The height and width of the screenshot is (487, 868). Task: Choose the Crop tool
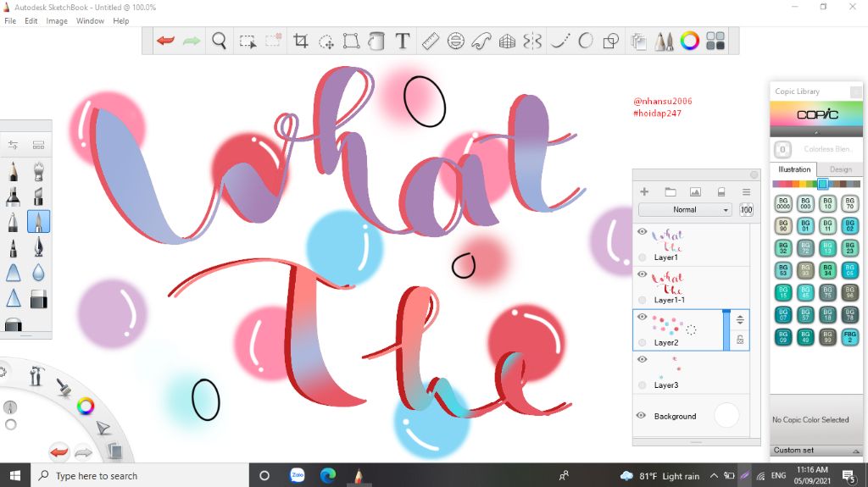coord(301,41)
